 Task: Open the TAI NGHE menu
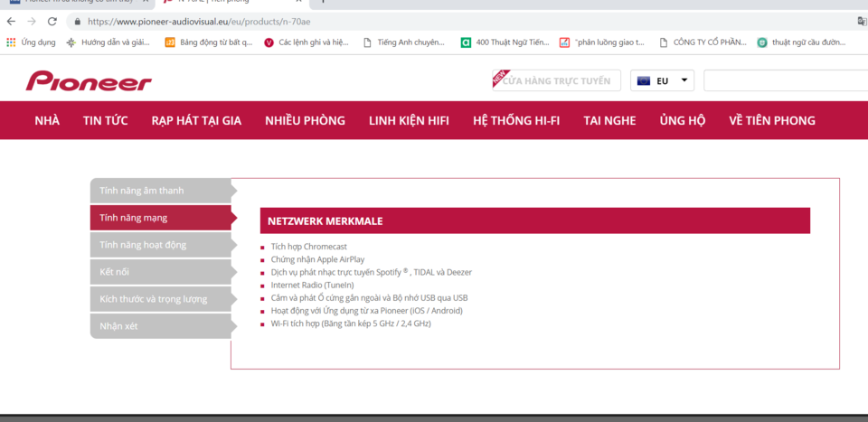point(609,120)
